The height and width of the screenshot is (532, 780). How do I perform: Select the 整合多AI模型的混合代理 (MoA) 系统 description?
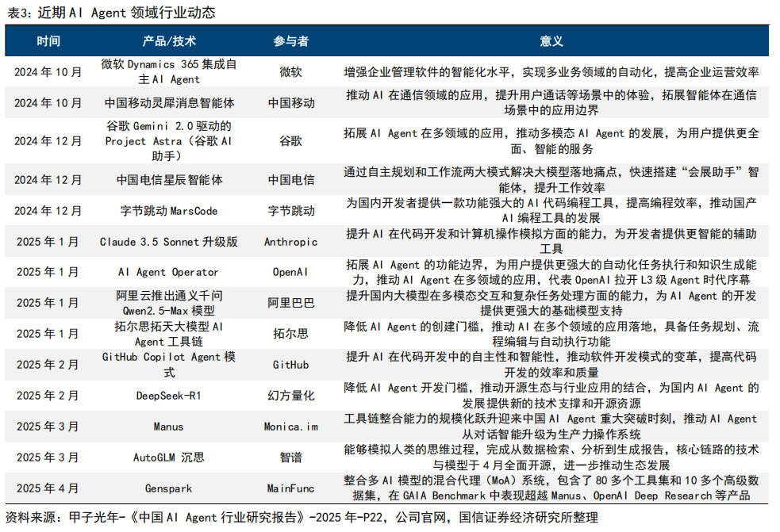click(551, 488)
